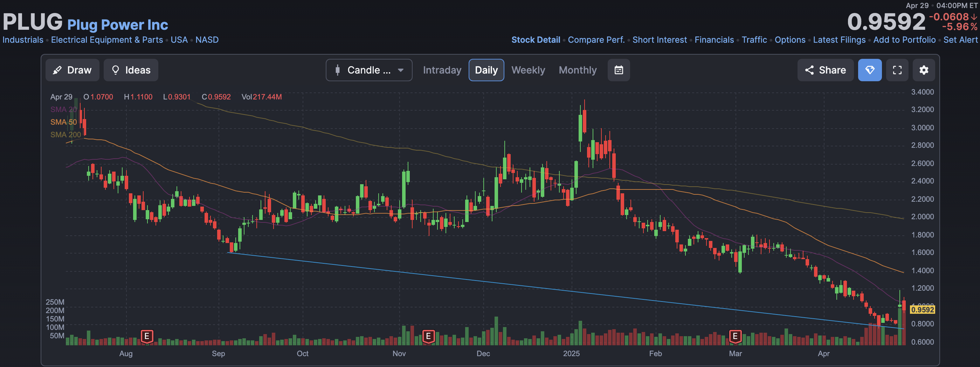Add PLUG to Portfolio
Image resolution: width=980 pixels, height=367 pixels.
point(904,40)
